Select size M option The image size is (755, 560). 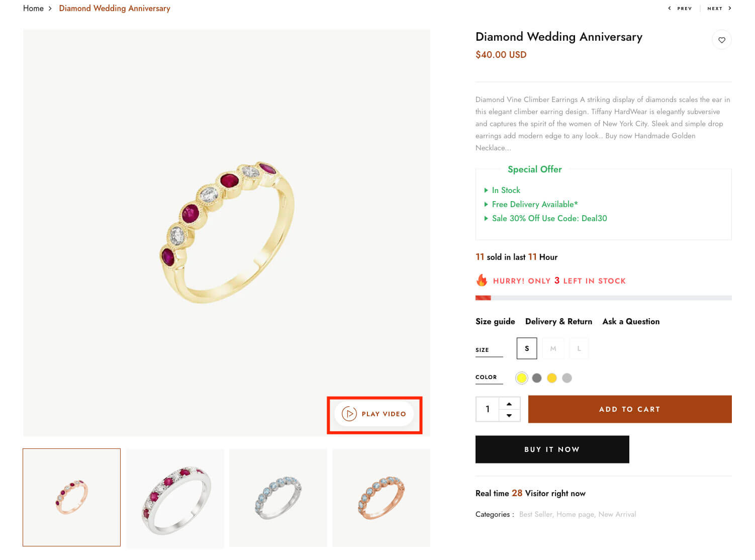coord(553,348)
